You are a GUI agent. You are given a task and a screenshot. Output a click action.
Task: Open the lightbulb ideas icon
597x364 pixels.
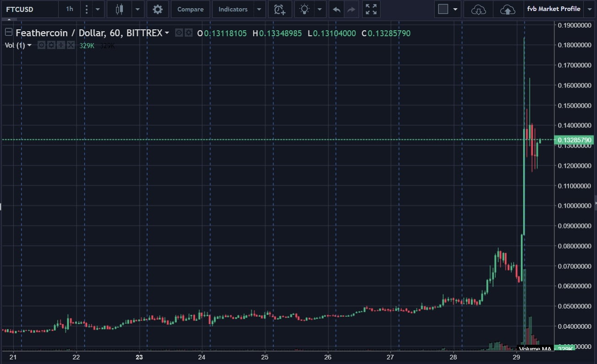point(304,9)
